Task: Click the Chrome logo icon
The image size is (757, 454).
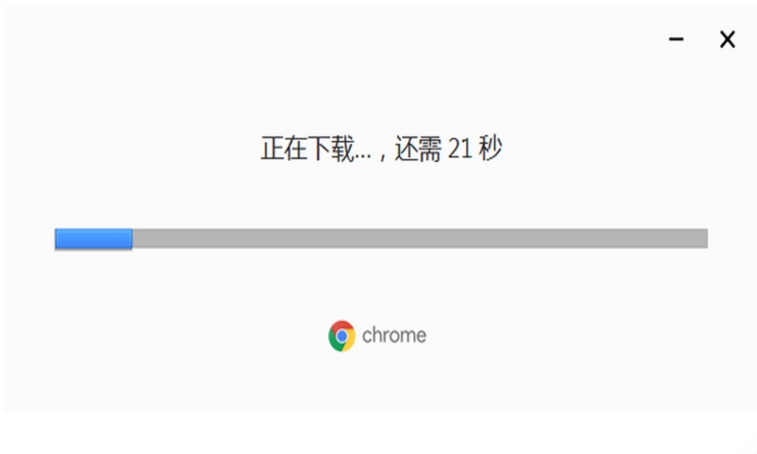Action: tap(342, 336)
